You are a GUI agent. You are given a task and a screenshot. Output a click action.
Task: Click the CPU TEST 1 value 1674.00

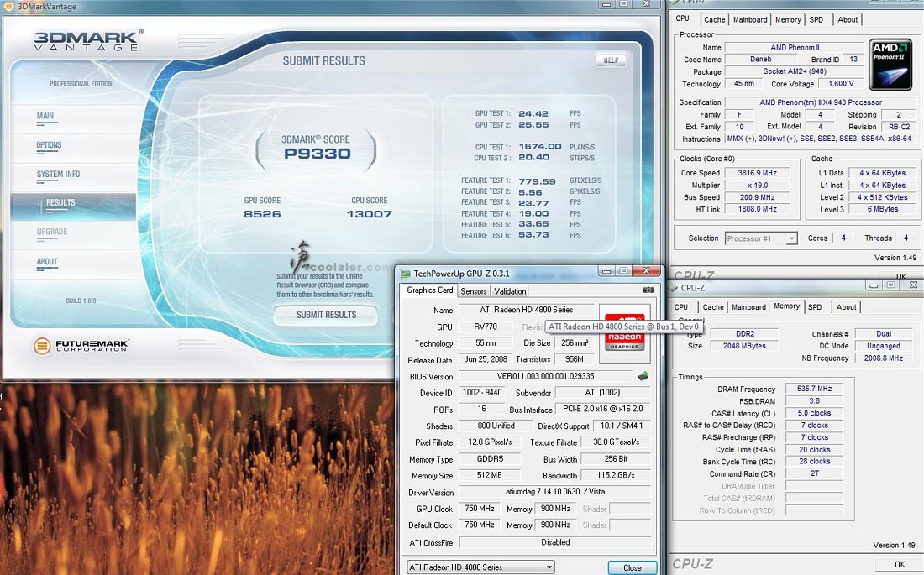tap(540, 147)
